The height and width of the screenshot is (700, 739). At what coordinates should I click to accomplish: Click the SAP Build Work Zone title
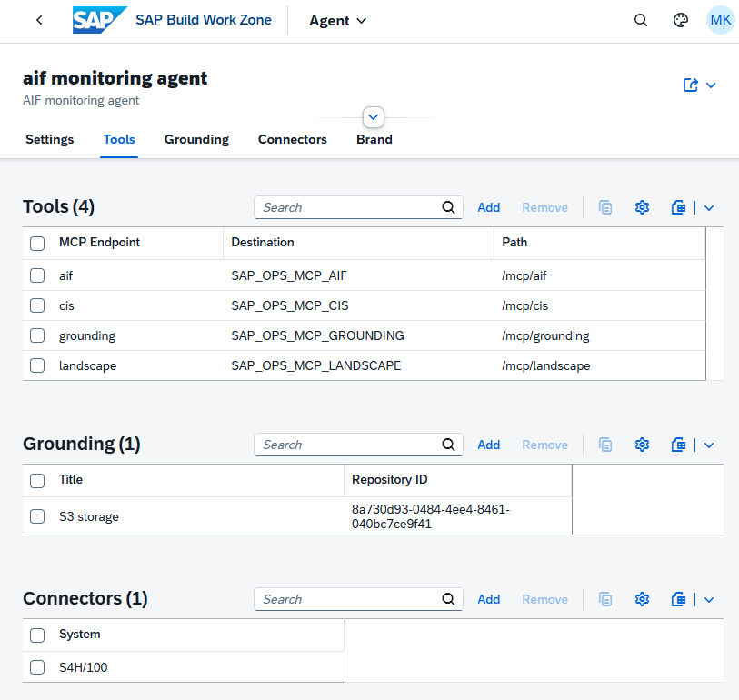click(204, 20)
